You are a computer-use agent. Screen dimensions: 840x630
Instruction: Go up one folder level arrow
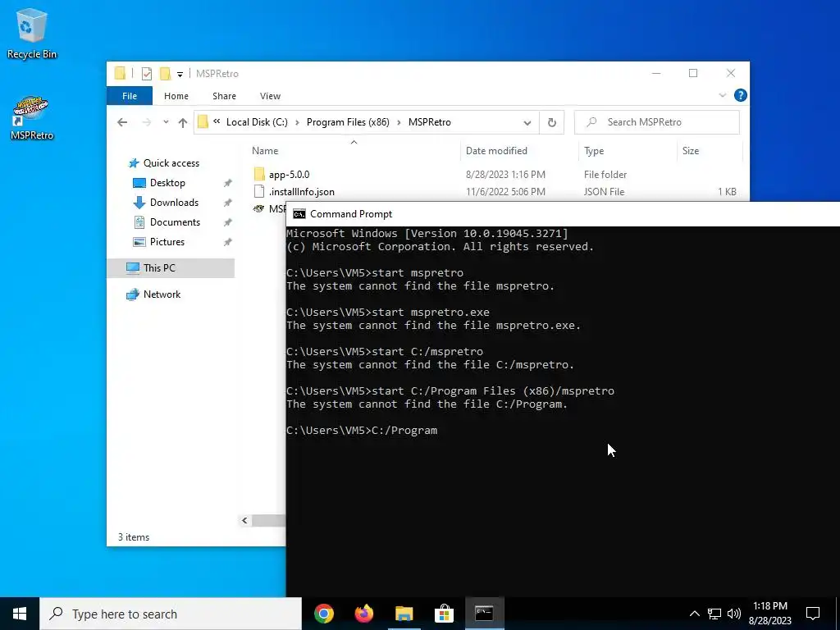point(183,123)
